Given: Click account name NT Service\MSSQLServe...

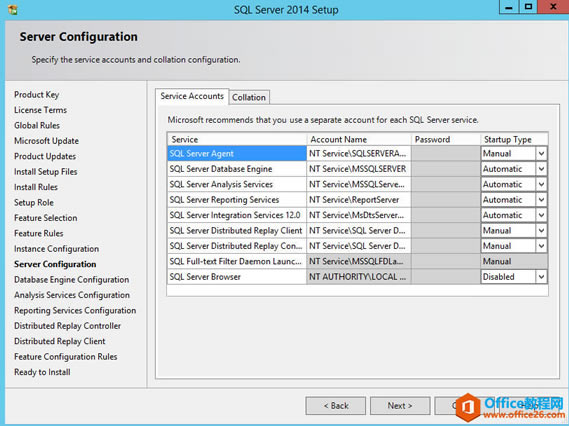Looking at the screenshot, I should (x=359, y=184).
